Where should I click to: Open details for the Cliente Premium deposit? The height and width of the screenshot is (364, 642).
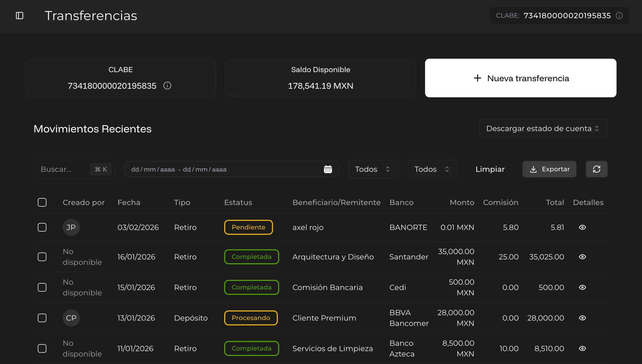pos(582,318)
